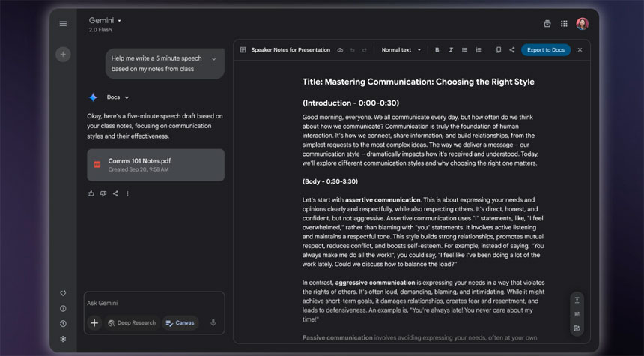Screen dimensions: 644x356
Task: Open more options for the response
Action: point(127,193)
